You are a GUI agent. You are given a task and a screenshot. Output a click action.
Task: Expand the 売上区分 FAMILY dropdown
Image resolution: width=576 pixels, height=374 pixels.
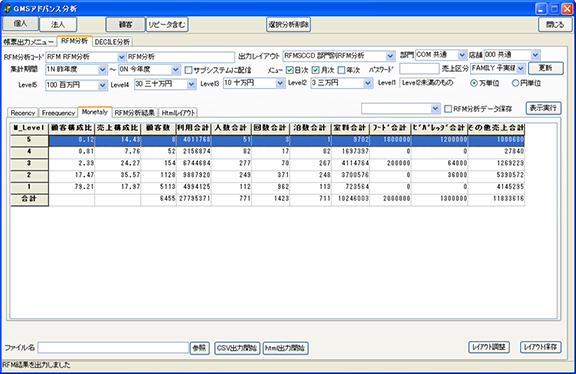tap(521, 69)
